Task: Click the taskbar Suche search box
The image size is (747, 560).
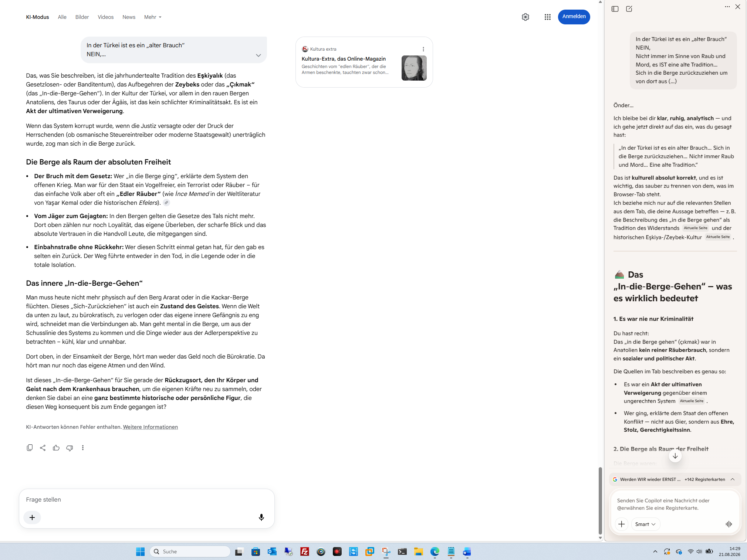Action: click(x=190, y=551)
